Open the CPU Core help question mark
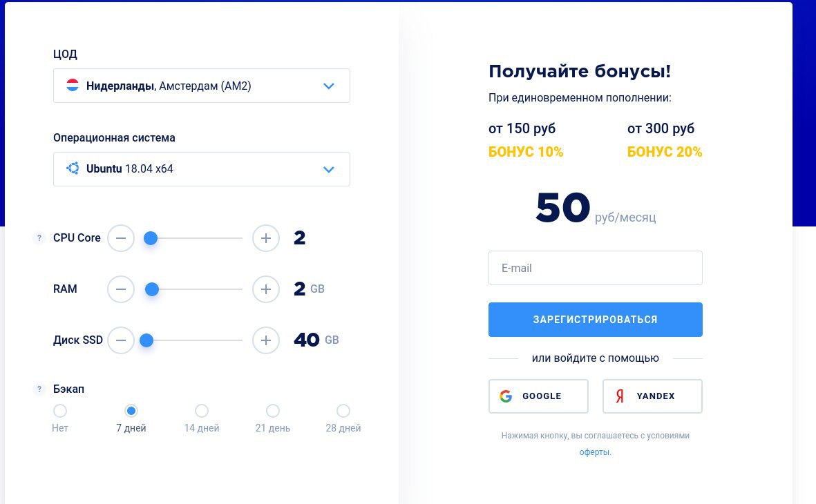The height and width of the screenshot is (504, 816). point(39,238)
